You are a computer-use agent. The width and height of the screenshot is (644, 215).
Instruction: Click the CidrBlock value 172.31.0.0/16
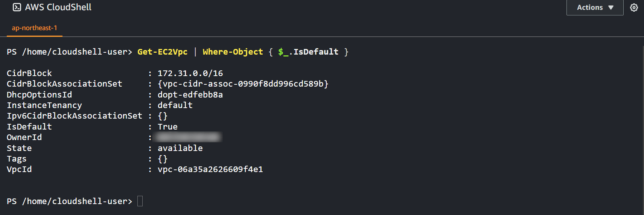coord(190,73)
